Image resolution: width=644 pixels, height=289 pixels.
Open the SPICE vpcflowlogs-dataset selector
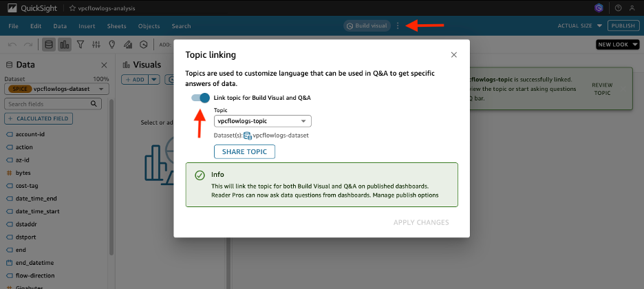coord(56,89)
